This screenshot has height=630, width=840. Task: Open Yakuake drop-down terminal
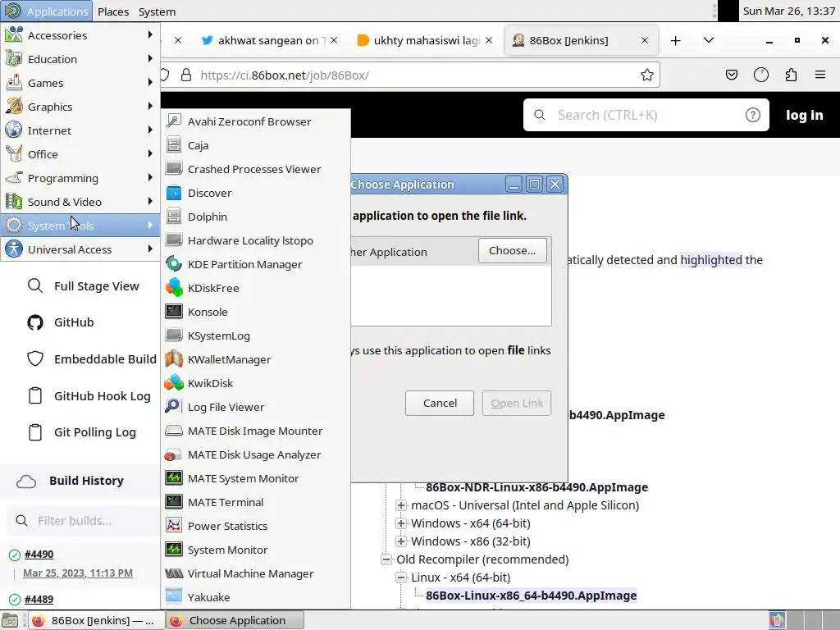(256, 597)
